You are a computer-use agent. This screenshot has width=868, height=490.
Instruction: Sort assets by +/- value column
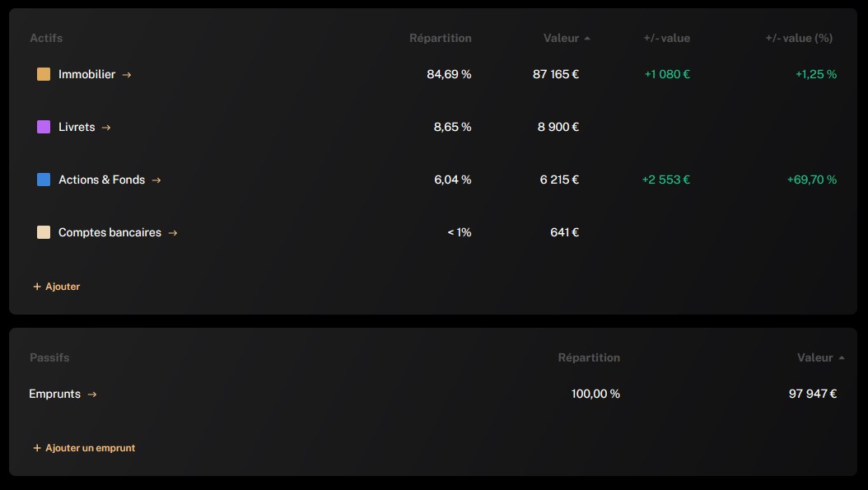pyautogui.click(x=666, y=38)
